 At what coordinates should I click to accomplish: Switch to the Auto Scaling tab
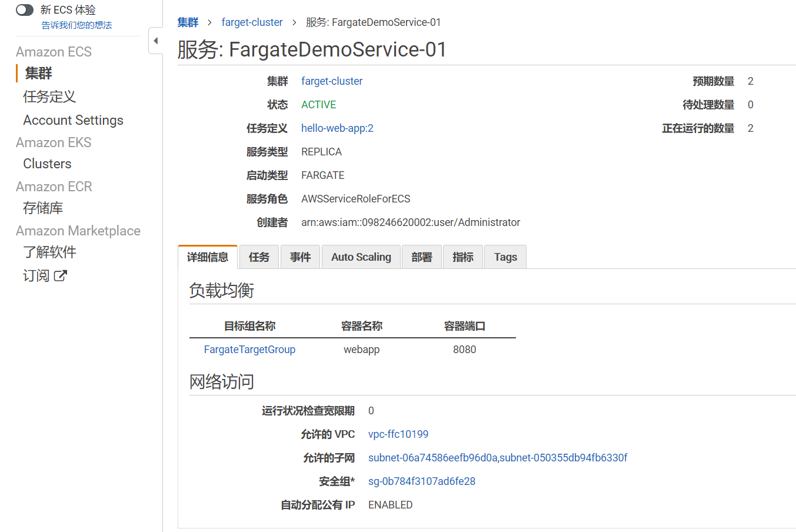click(361, 257)
